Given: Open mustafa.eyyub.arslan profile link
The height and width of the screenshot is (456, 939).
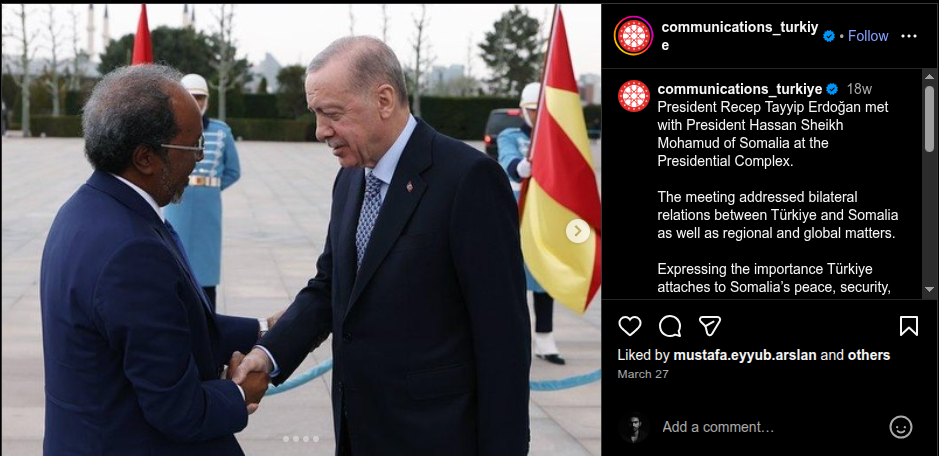Looking at the screenshot, I should (745, 355).
